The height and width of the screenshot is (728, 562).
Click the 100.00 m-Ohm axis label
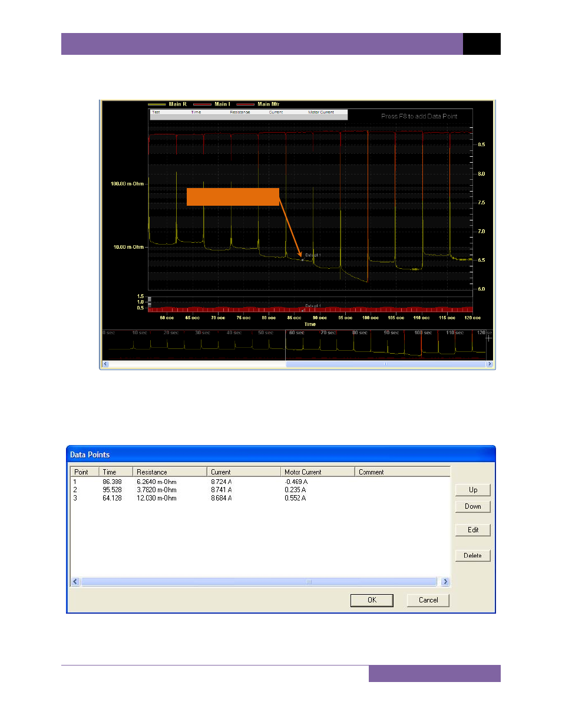click(127, 184)
